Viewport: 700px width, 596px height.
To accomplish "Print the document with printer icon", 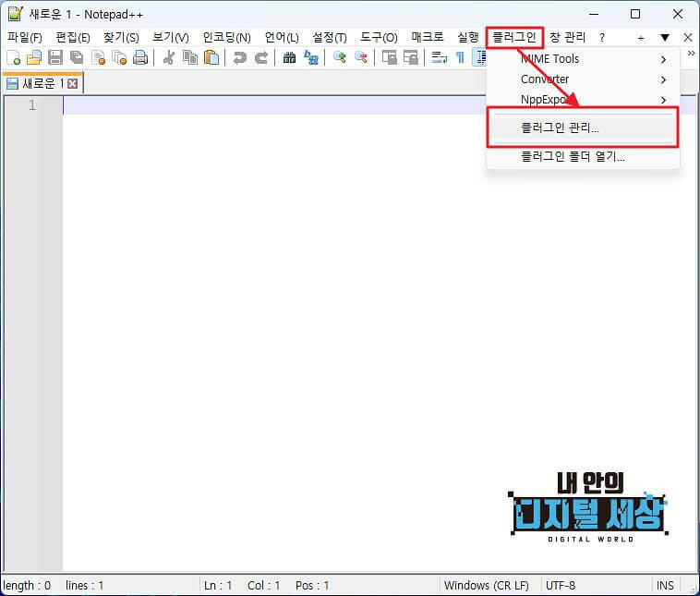I will click(x=140, y=57).
